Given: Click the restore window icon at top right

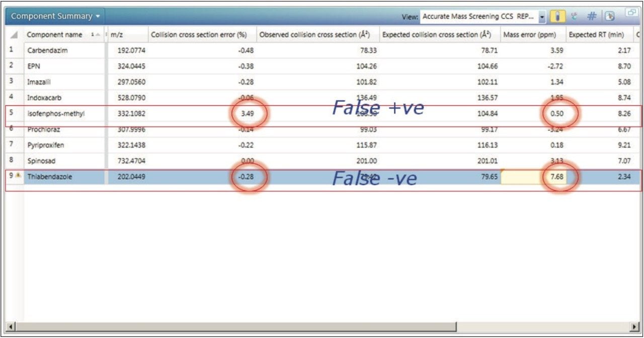Looking at the screenshot, I should point(631,13).
